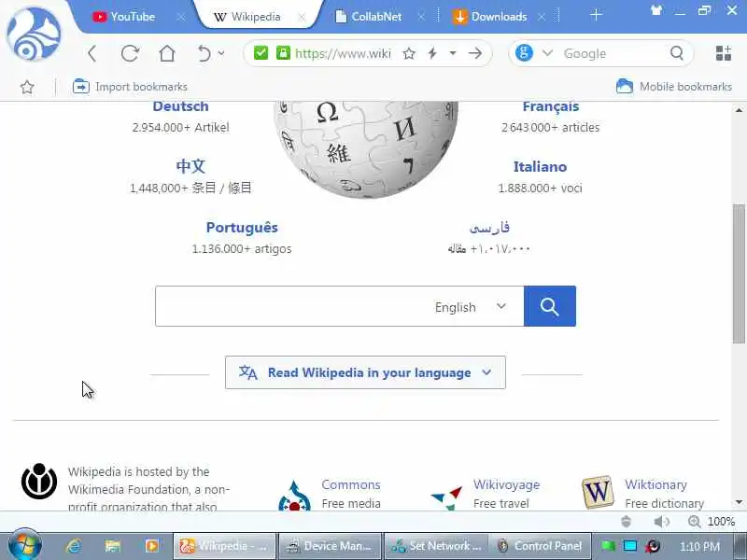Click Import bookmarks
The image size is (747, 560).
pyautogui.click(x=130, y=87)
